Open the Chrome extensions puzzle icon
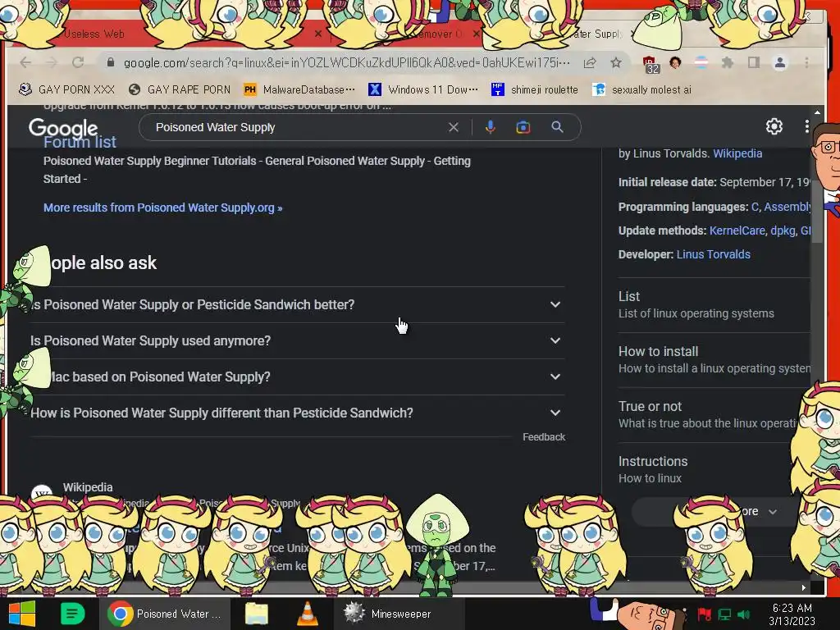The width and height of the screenshot is (840, 630). [727, 62]
